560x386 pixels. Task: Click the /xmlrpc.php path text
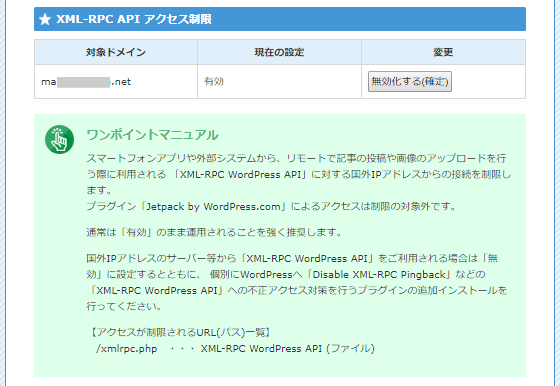click(x=126, y=349)
